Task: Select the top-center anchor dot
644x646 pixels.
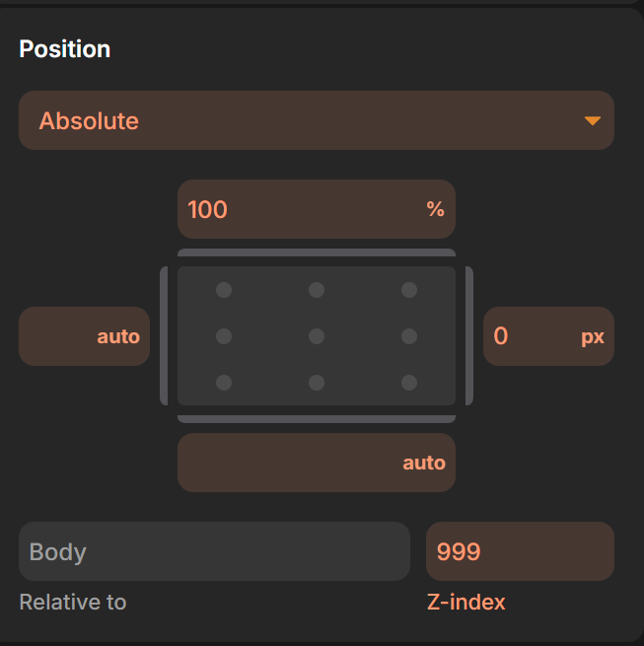Action: [317, 290]
